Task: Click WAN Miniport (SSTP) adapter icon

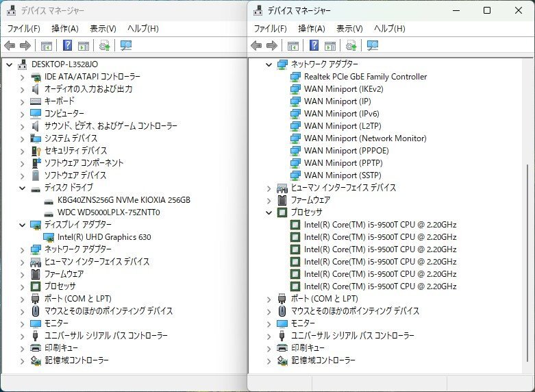Action: (x=295, y=175)
